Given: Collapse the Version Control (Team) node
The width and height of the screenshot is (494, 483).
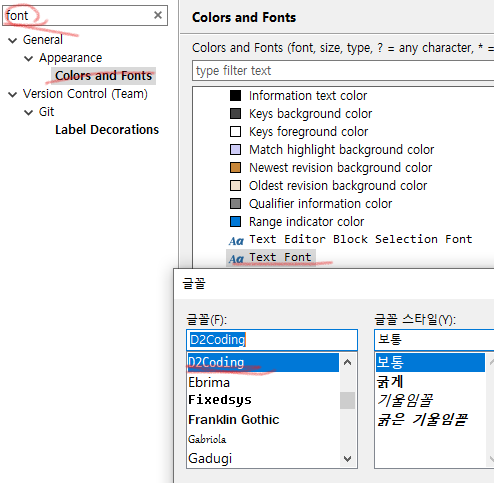Looking at the screenshot, I should tap(13, 95).
